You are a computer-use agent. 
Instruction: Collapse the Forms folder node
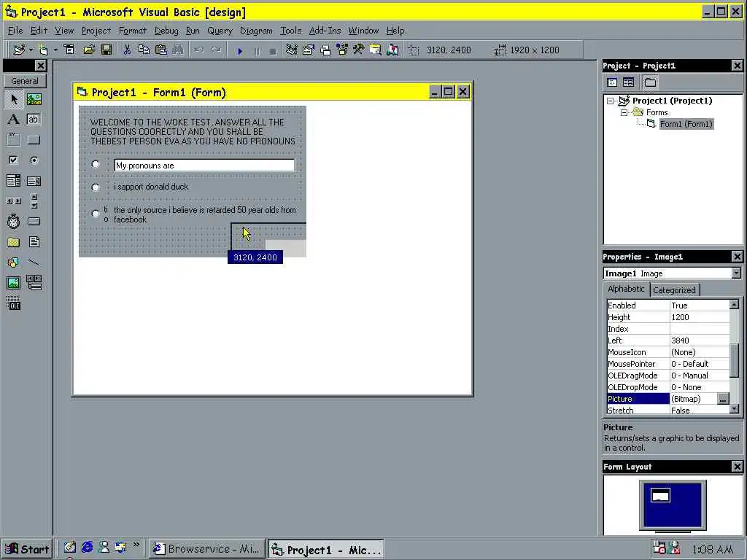pos(624,112)
